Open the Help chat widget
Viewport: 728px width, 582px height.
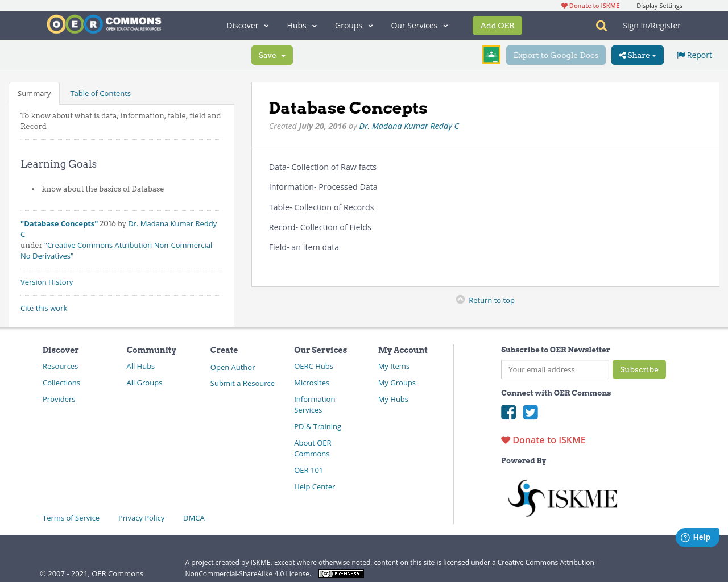697,537
